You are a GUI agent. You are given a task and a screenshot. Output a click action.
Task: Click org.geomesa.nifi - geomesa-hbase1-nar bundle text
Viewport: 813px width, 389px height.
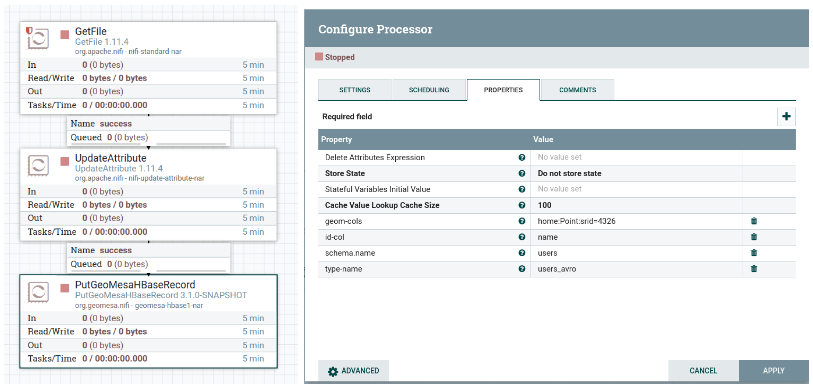[138, 305]
